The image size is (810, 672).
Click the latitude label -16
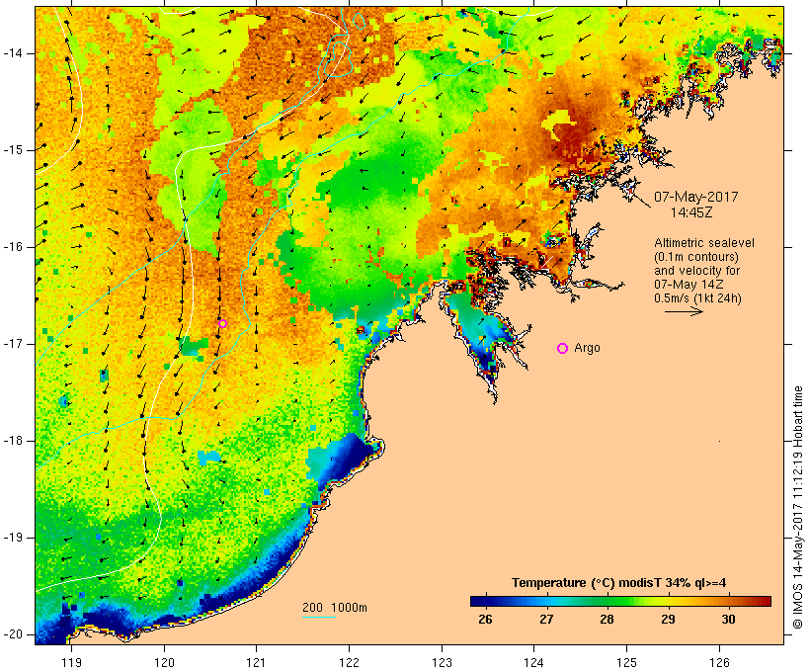point(13,247)
